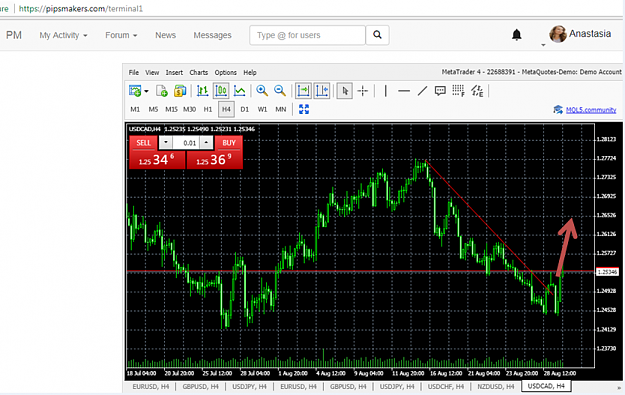The height and width of the screenshot is (395, 625).
Task: Set timeframe to D1
Action: click(244, 109)
